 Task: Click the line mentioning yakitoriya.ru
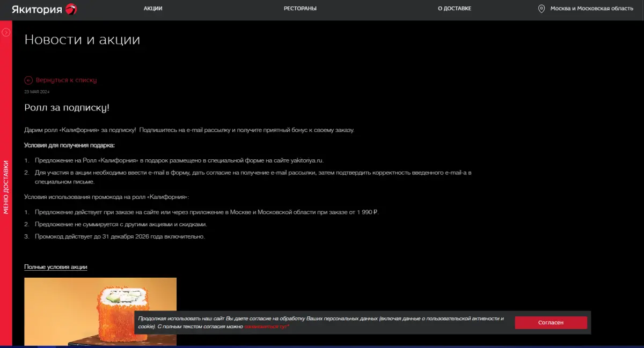click(x=179, y=160)
